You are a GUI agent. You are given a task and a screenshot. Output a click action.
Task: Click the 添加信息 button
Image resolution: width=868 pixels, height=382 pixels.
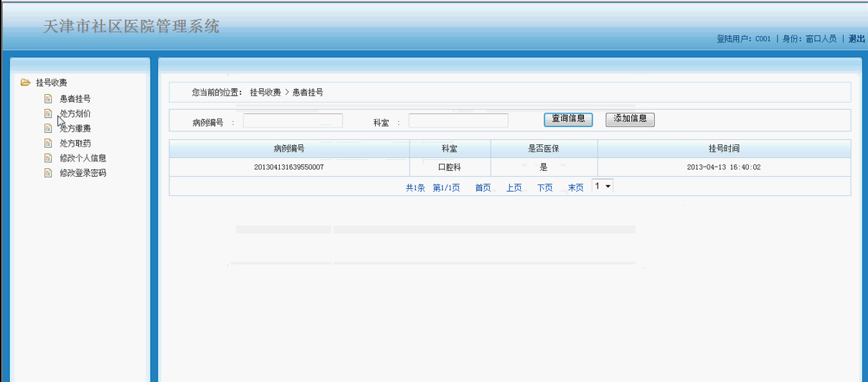630,119
